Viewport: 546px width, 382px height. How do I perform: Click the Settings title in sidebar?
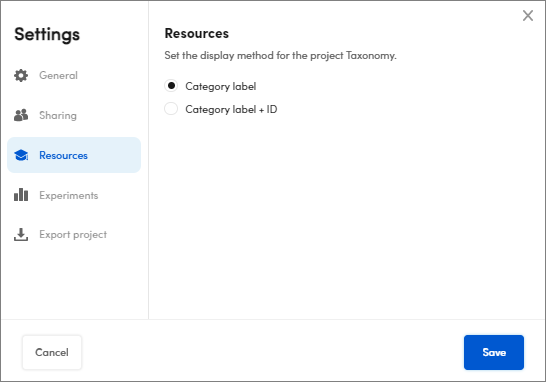[47, 34]
